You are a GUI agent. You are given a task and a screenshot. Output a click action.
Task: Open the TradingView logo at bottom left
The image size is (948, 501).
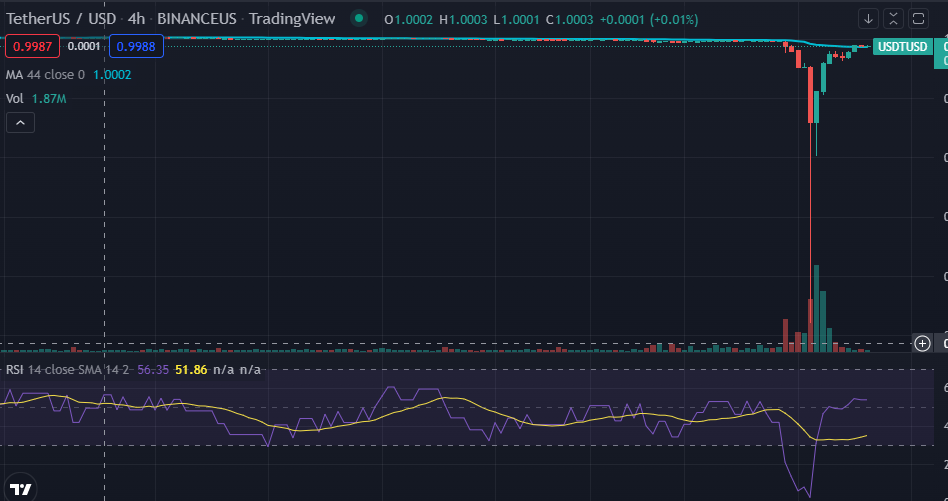[x=20, y=488]
